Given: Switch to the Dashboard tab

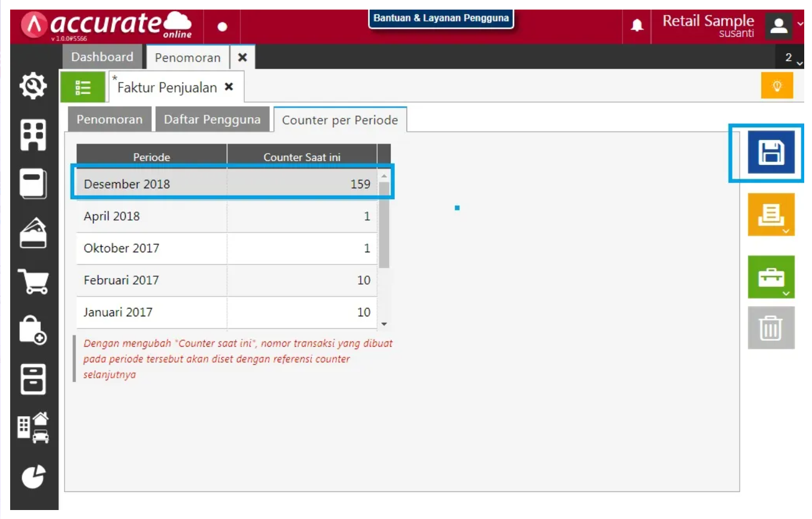Looking at the screenshot, I should click(102, 57).
